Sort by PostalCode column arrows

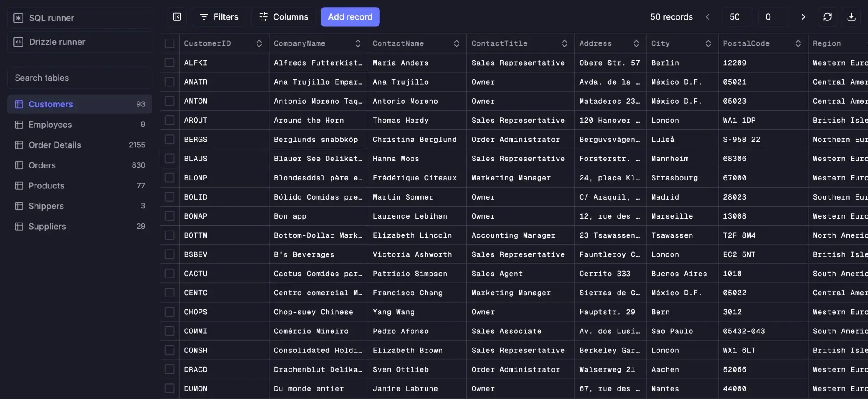tap(798, 43)
